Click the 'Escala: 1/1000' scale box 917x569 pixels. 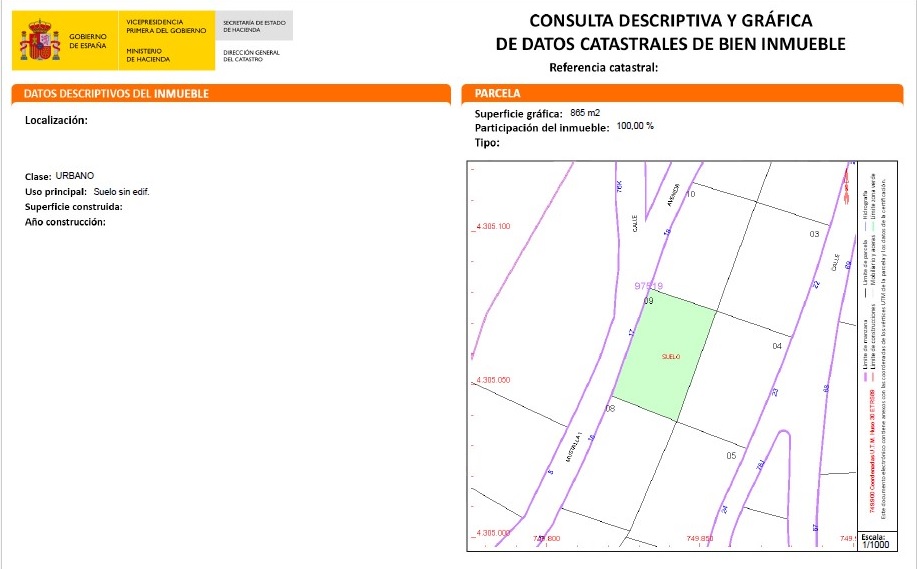[x=875, y=541]
